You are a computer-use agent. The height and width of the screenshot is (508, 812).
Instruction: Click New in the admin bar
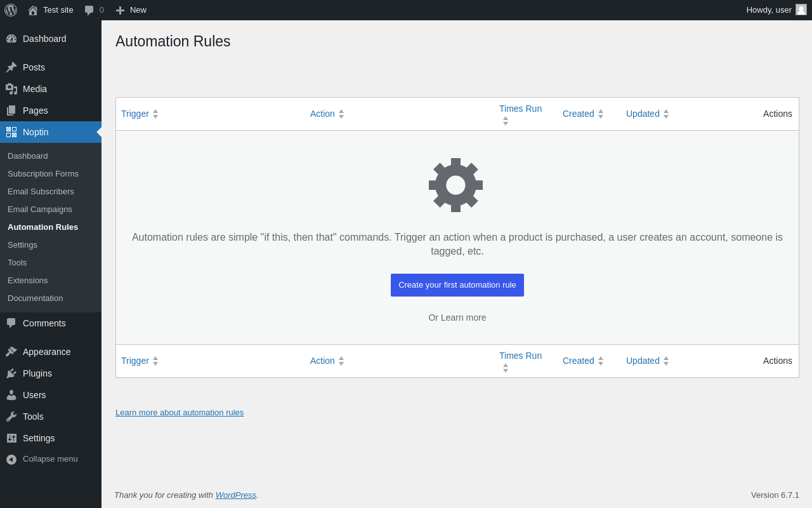[138, 10]
